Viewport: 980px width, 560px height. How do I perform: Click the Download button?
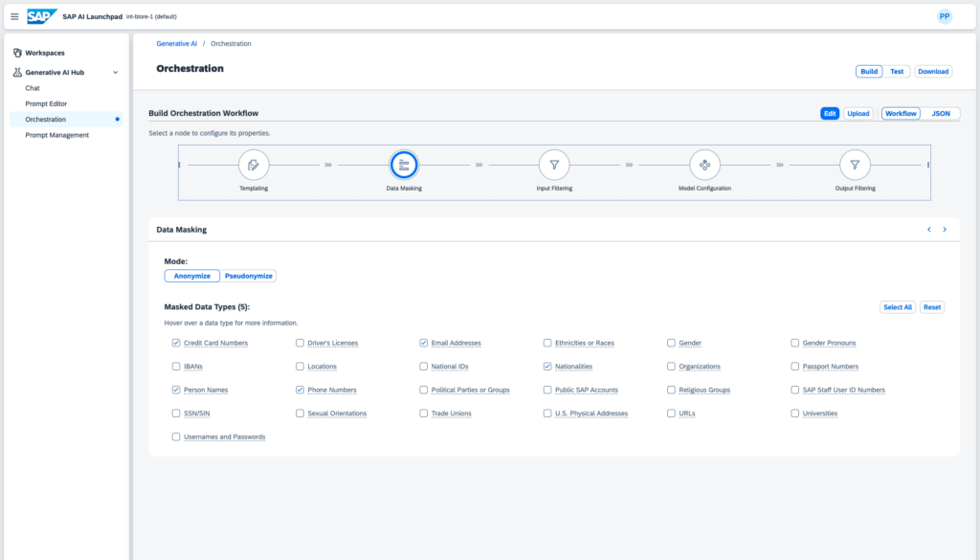click(933, 71)
